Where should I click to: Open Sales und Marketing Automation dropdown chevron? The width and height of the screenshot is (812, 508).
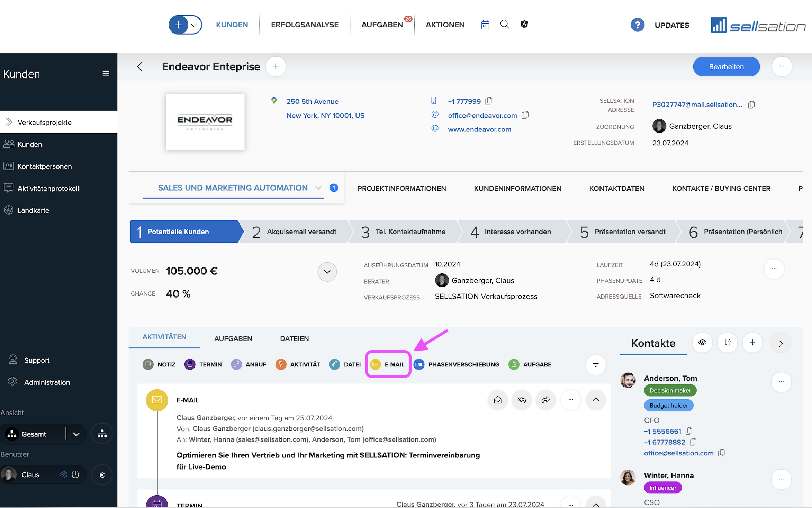pyautogui.click(x=318, y=188)
